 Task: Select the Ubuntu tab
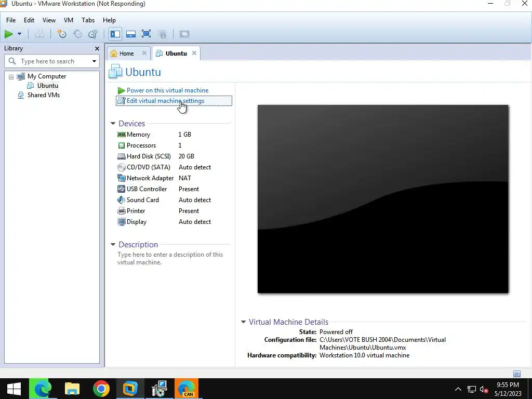(176, 54)
